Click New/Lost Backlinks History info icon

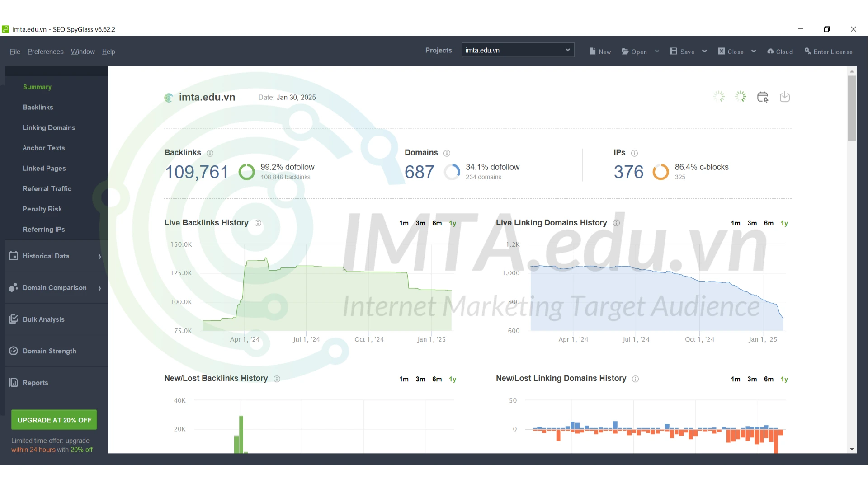tap(277, 379)
